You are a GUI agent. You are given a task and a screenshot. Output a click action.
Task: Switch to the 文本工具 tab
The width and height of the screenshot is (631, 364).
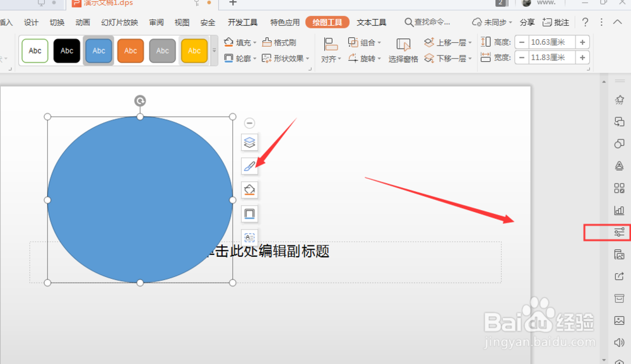371,21
